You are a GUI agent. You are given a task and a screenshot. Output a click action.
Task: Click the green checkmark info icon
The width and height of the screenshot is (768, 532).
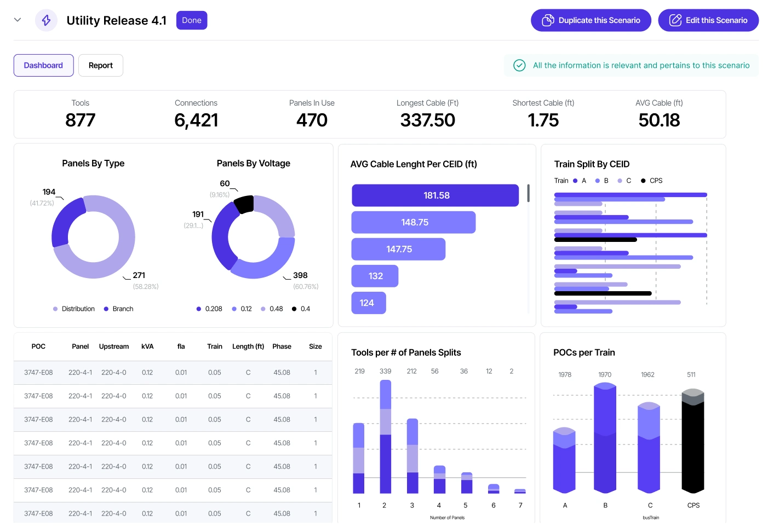tap(519, 66)
